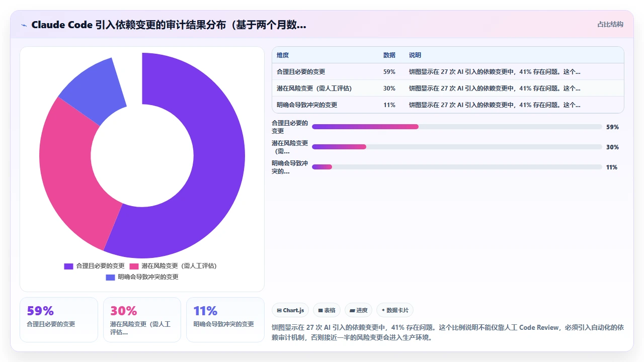644x362 pixels.
Task: Toggle the blue 明确会导致冲突的变更 legend swatch
Action: [x=110, y=277]
